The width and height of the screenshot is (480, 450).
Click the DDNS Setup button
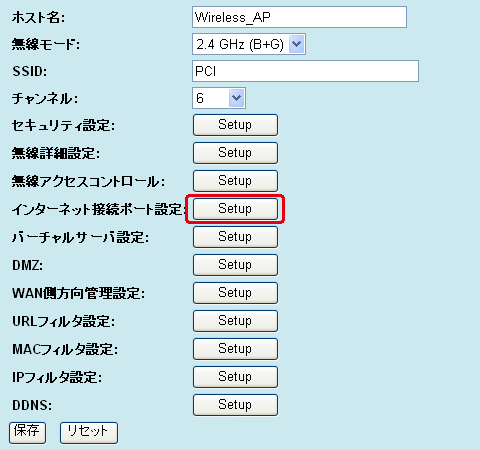pyautogui.click(x=235, y=405)
